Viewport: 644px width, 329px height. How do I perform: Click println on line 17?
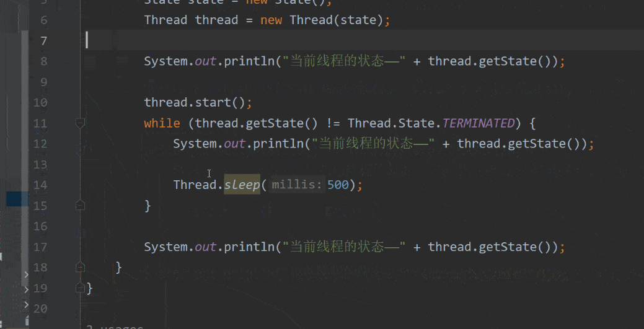click(249, 247)
